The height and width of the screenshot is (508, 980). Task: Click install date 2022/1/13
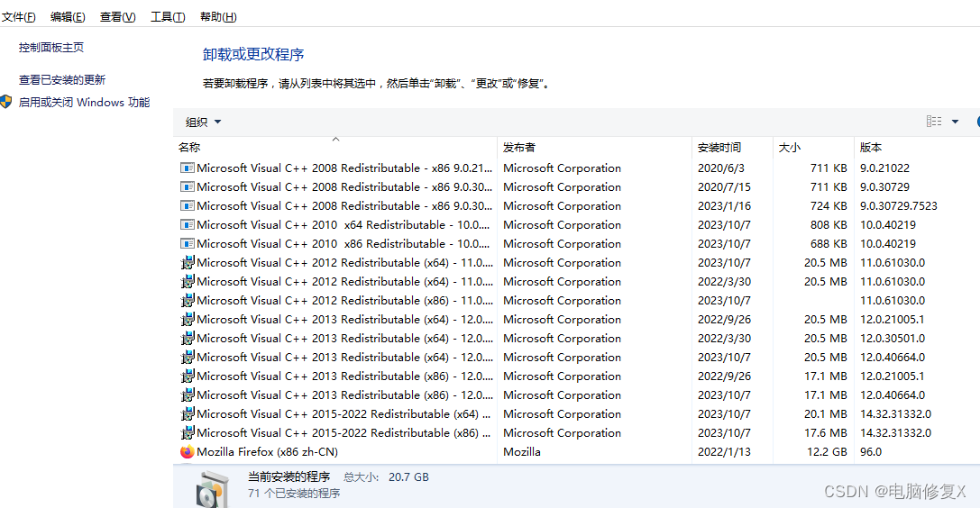(724, 452)
